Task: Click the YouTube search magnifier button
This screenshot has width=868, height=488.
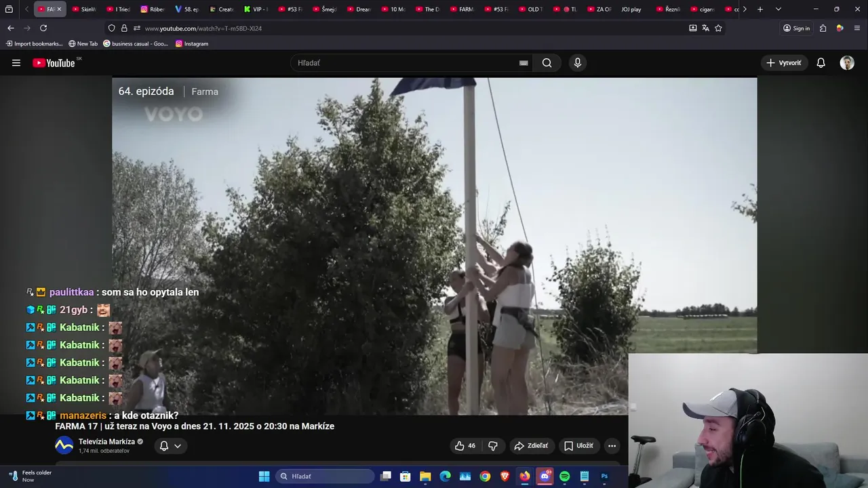Action: (x=547, y=63)
